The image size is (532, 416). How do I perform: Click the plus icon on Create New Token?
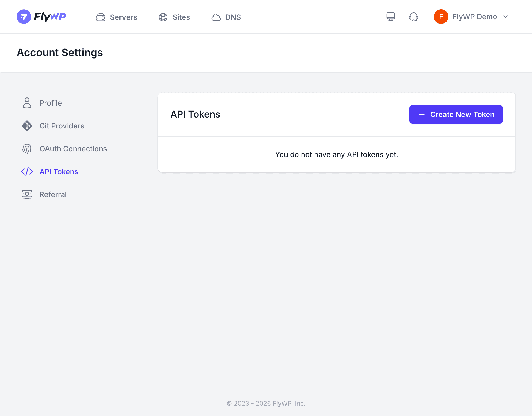pyautogui.click(x=422, y=114)
